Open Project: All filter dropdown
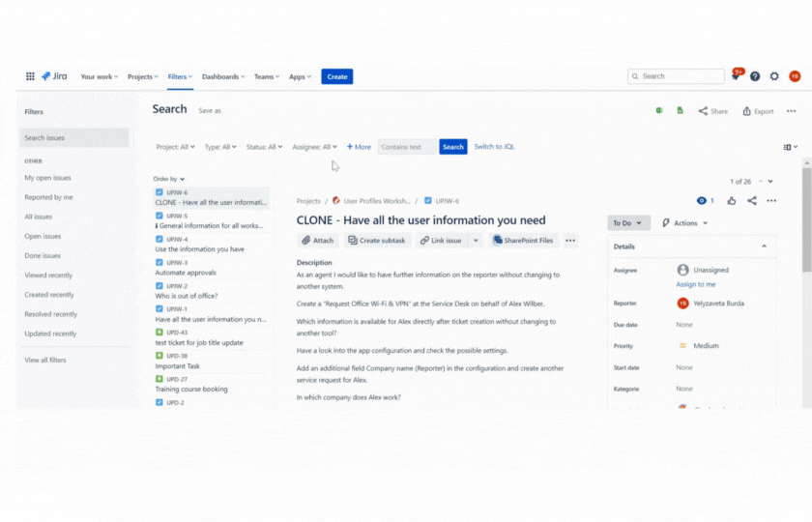This screenshot has width=812, height=522. (176, 147)
